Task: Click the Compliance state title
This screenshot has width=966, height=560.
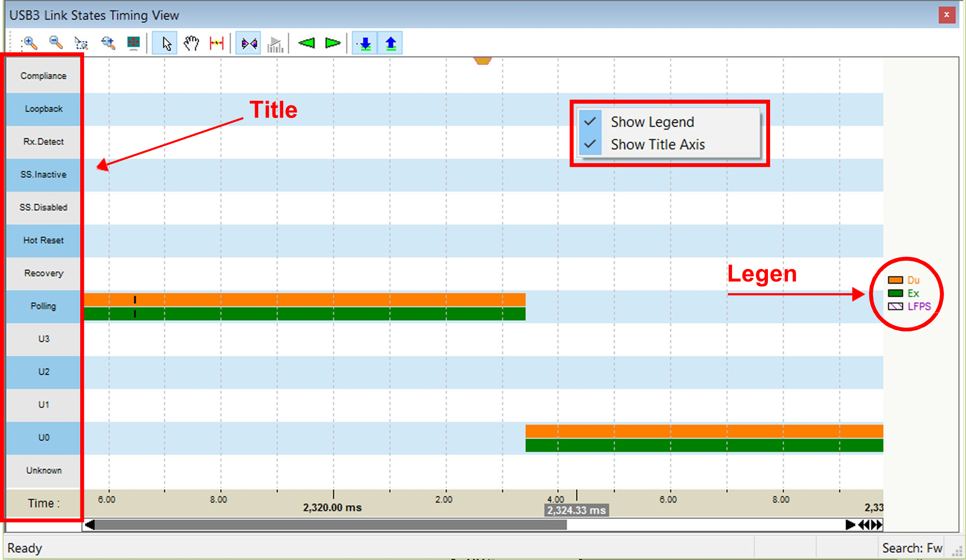Action: point(43,76)
